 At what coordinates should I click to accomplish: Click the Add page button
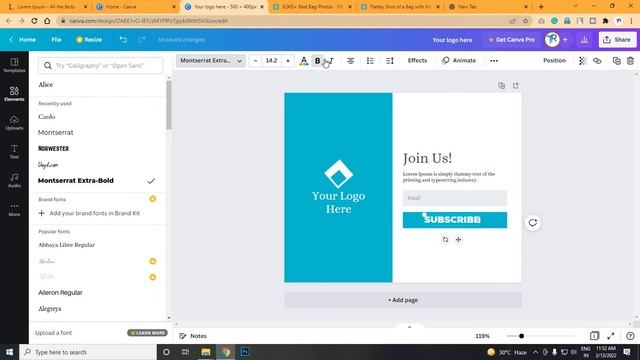click(403, 300)
